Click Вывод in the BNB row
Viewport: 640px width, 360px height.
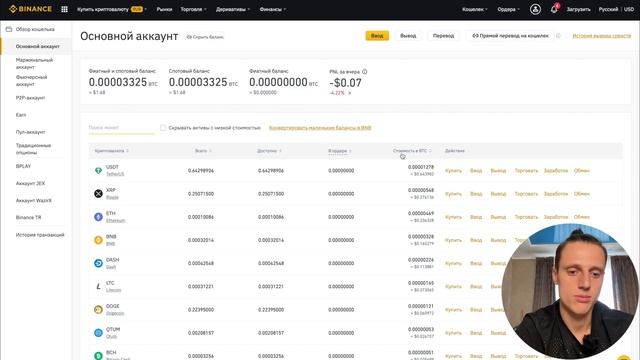click(x=498, y=240)
